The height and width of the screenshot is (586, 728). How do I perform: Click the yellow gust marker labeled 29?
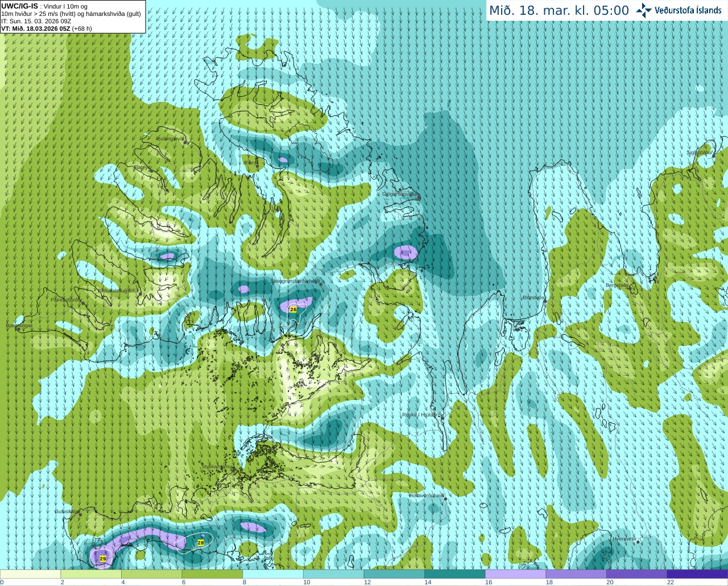tap(103, 559)
